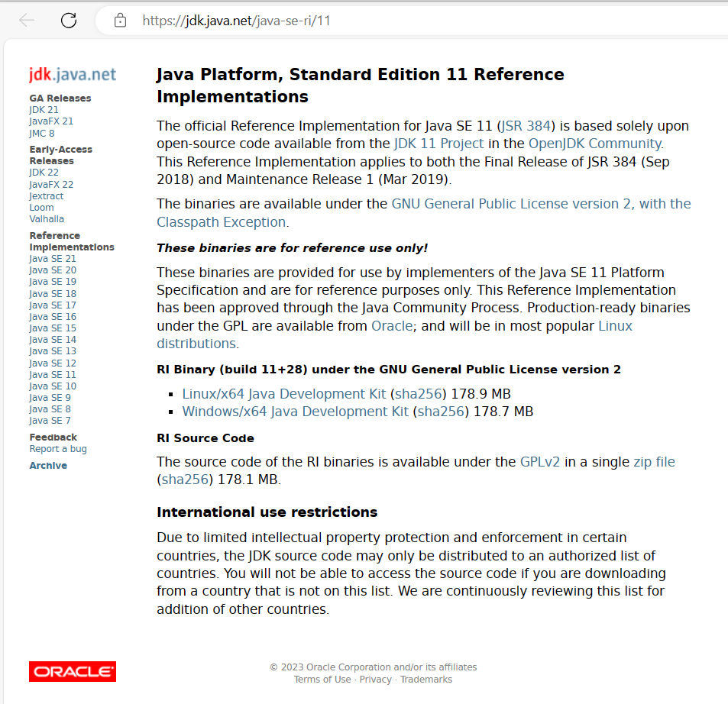Click 'These binaries are for reference use only!' text
The image size is (728, 704).
pos(292,248)
